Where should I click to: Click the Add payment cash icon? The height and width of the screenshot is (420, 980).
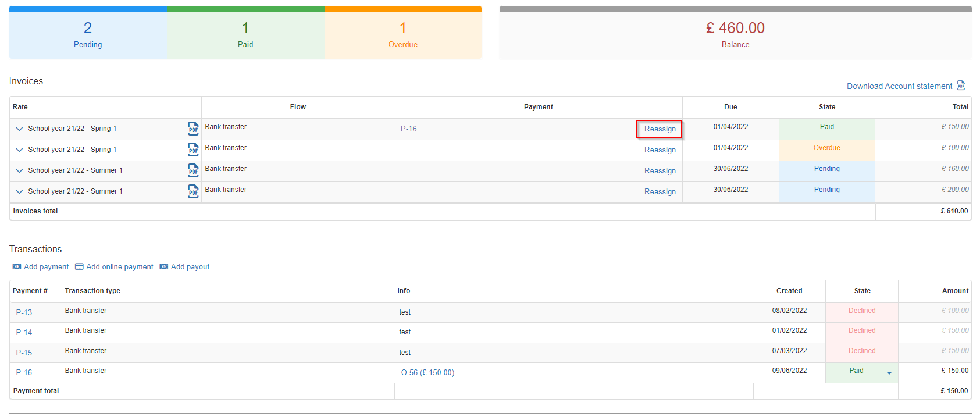pos(17,266)
